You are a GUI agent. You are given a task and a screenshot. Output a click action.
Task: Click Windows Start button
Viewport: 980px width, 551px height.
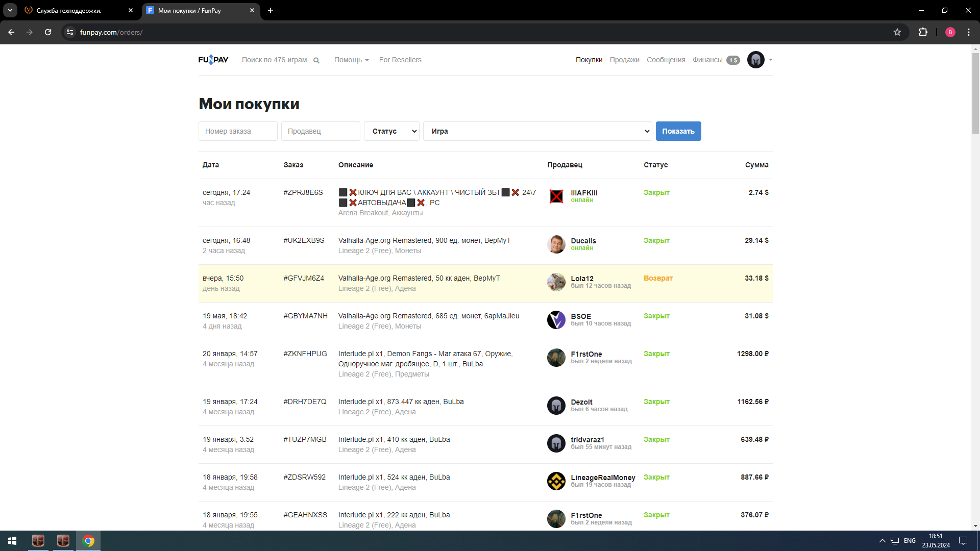(x=12, y=541)
